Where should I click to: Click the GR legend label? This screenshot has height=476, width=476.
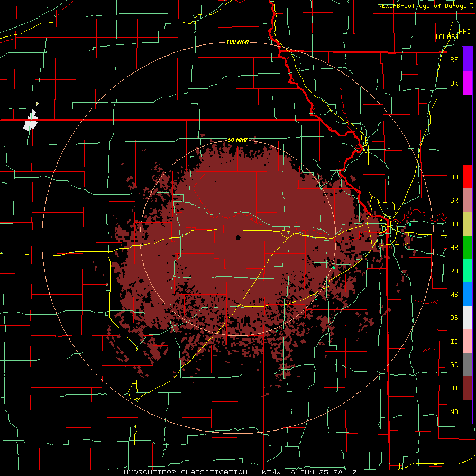454,200
